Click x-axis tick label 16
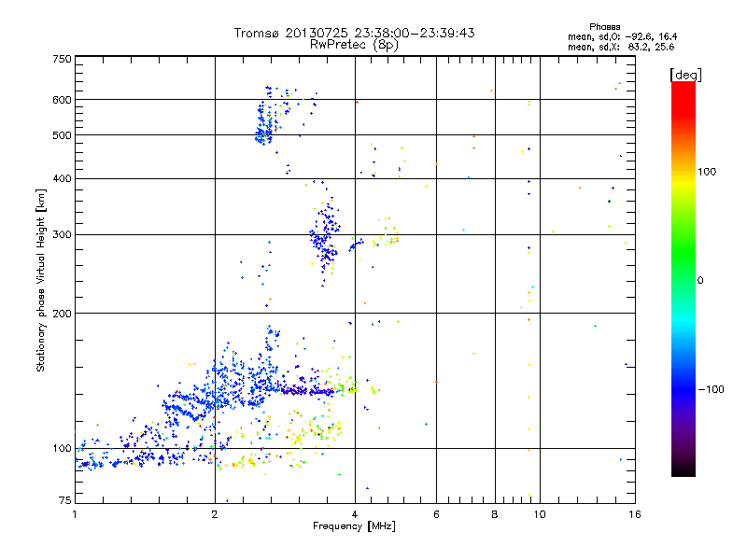This screenshot has width=747, height=560. click(x=635, y=514)
